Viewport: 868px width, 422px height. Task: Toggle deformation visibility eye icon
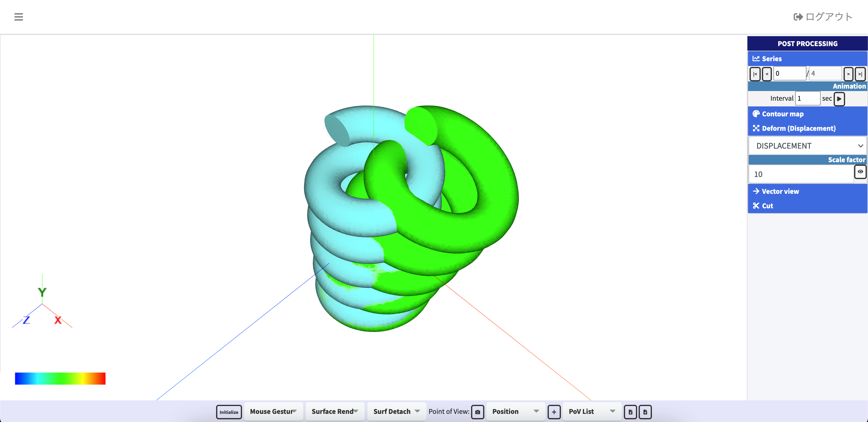(860, 172)
